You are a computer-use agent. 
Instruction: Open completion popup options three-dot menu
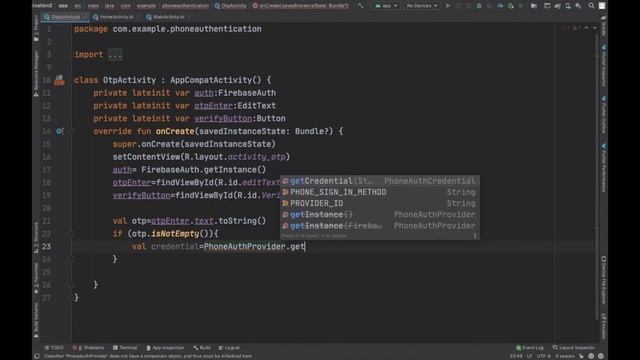475,236
